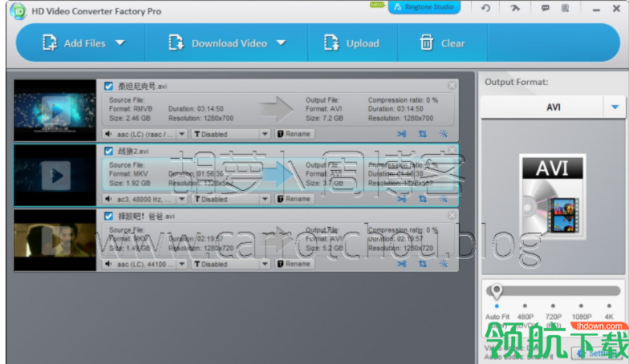The width and height of the screenshot is (629, 364).
Task: Click the HD Video Converter app logo
Action: [18, 11]
